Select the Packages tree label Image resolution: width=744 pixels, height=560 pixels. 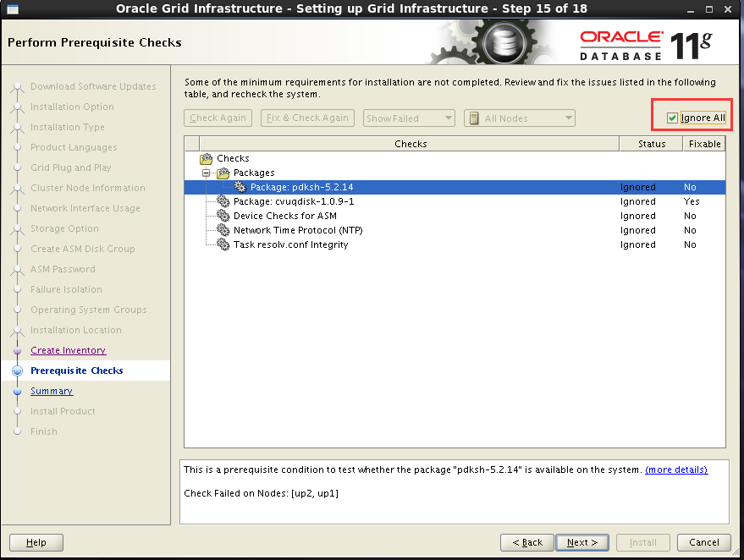254,173
